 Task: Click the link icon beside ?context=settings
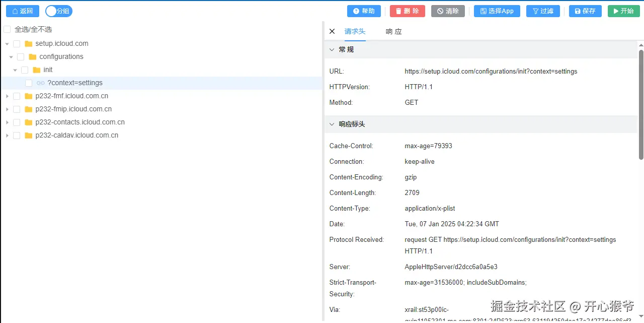40,83
